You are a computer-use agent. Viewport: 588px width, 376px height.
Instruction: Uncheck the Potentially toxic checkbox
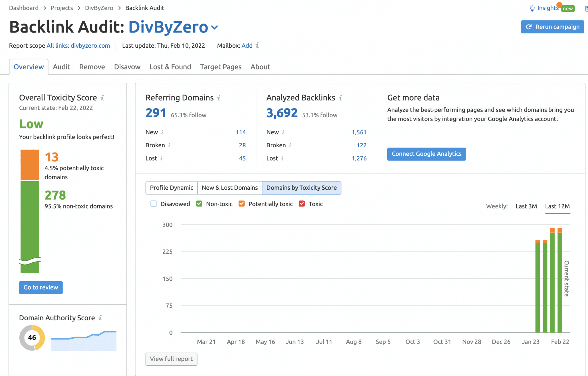(x=242, y=204)
